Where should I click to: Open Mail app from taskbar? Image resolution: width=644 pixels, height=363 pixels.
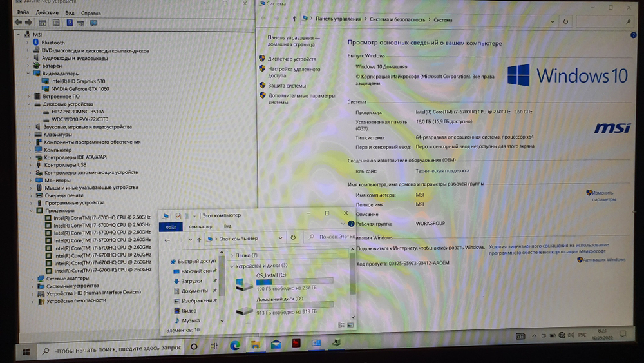tap(276, 344)
